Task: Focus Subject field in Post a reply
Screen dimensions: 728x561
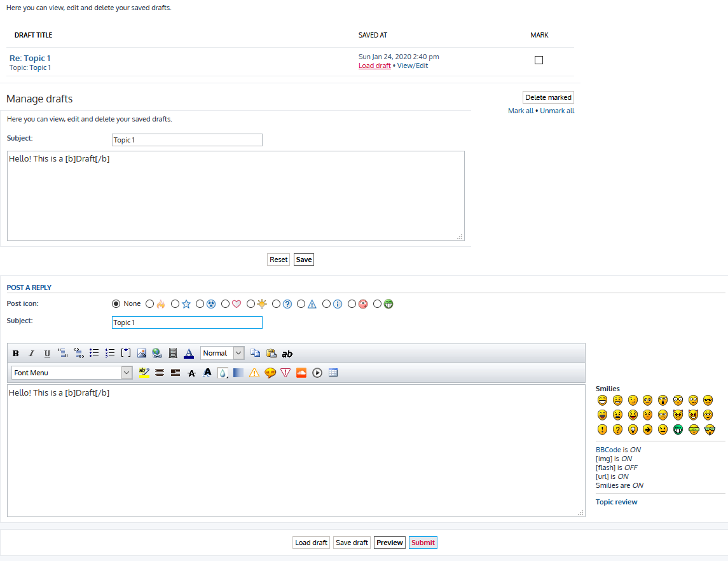Action: (x=187, y=322)
